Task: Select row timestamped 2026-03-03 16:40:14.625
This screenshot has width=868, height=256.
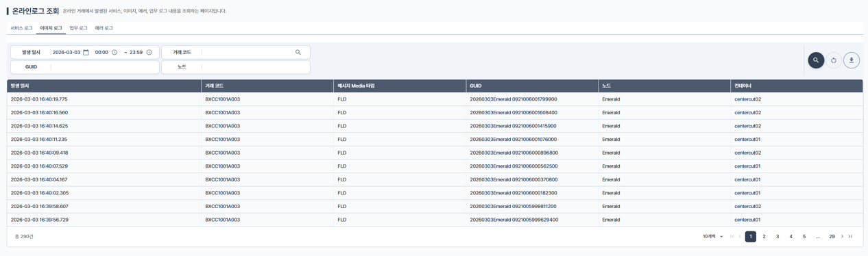Action: (435, 126)
